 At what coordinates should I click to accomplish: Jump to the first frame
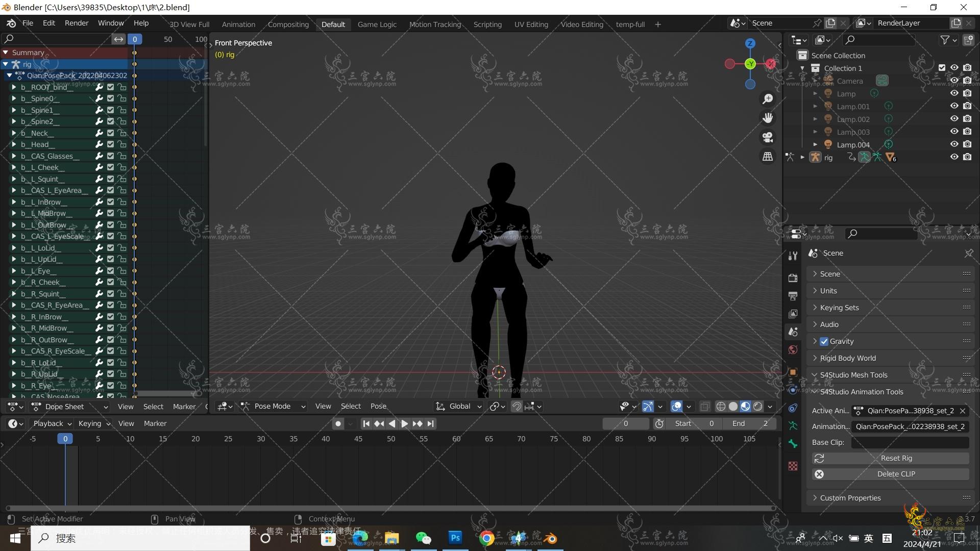coord(366,423)
